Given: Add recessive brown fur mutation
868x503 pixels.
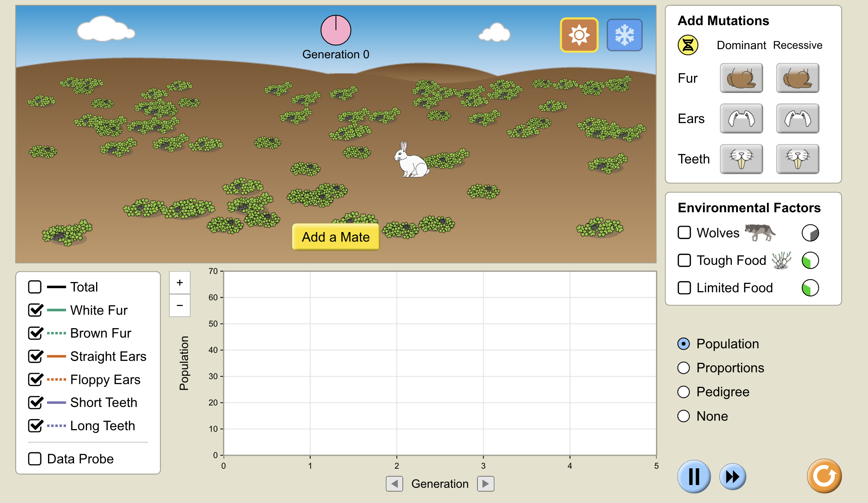Looking at the screenshot, I should 797,78.
